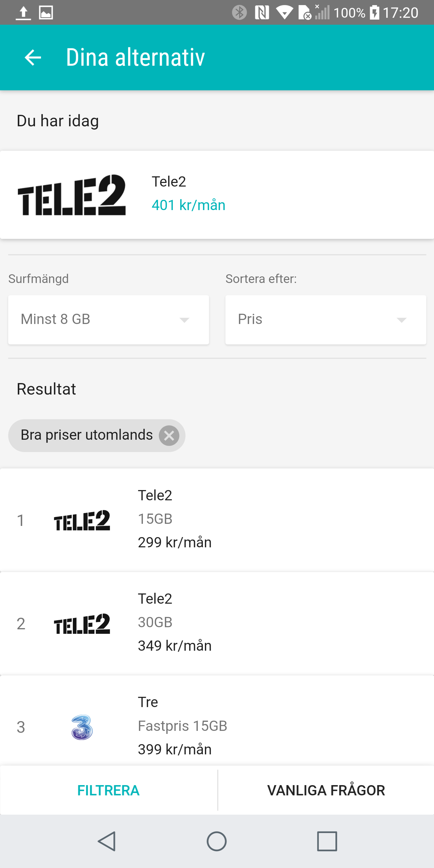Open the 'Sortera efter' Pris dropdown
Image resolution: width=434 pixels, height=868 pixels.
325,319
